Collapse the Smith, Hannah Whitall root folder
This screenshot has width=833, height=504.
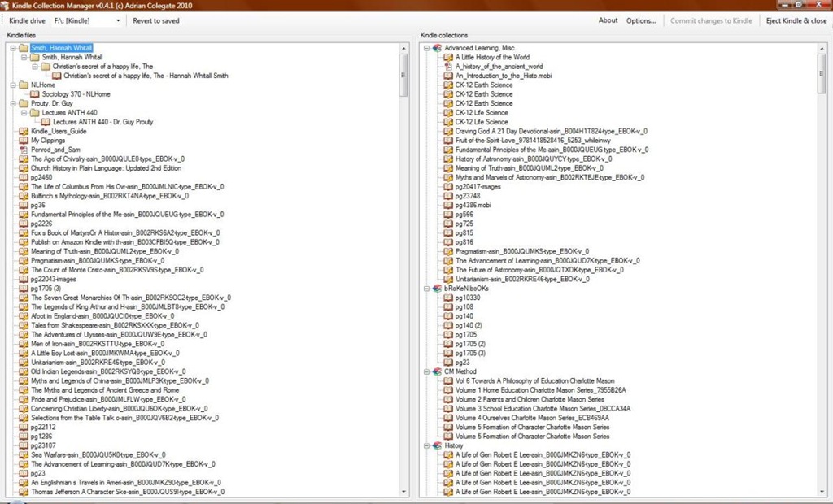13,48
